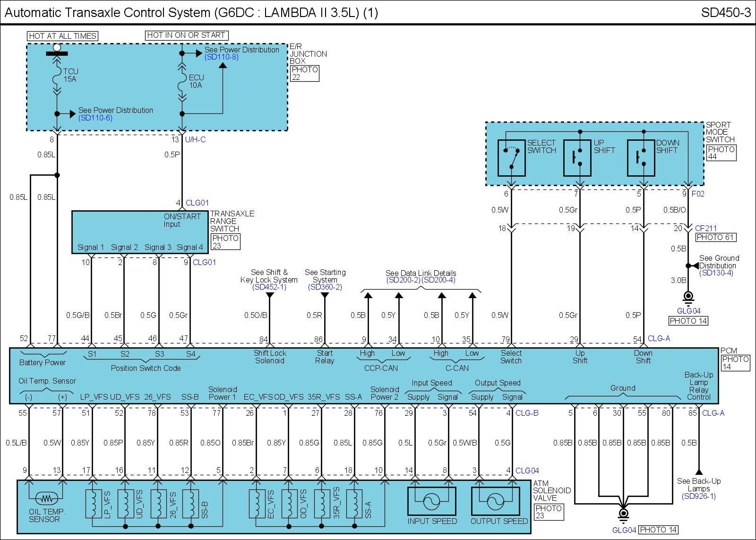The image size is (756, 540).
Task: Open the SD110-6 power distribution link
Action: tap(95, 118)
